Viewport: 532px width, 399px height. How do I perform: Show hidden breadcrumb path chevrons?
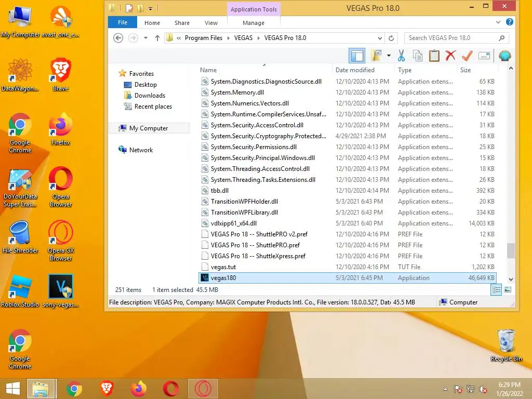[x=179, y=38]
